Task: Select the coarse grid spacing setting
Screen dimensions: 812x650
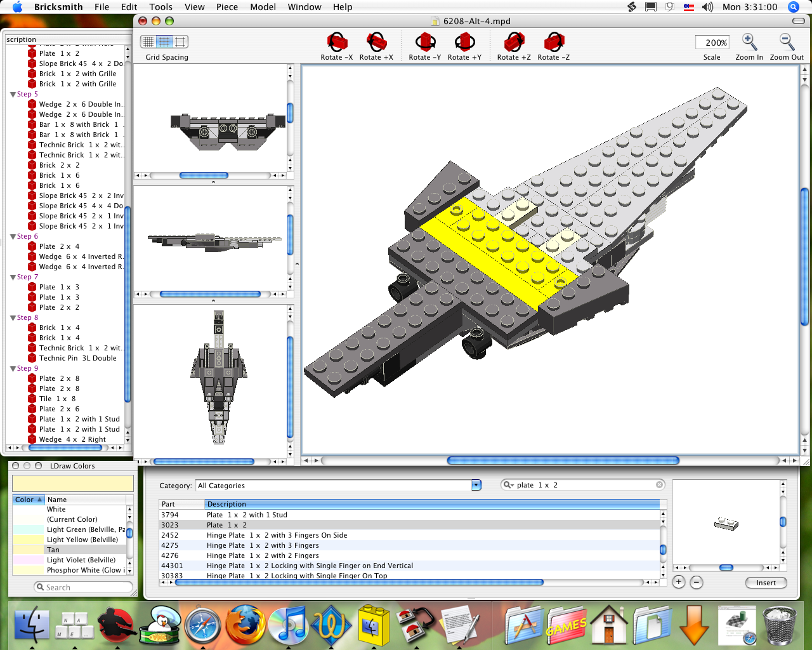Action: pos(179,41)
